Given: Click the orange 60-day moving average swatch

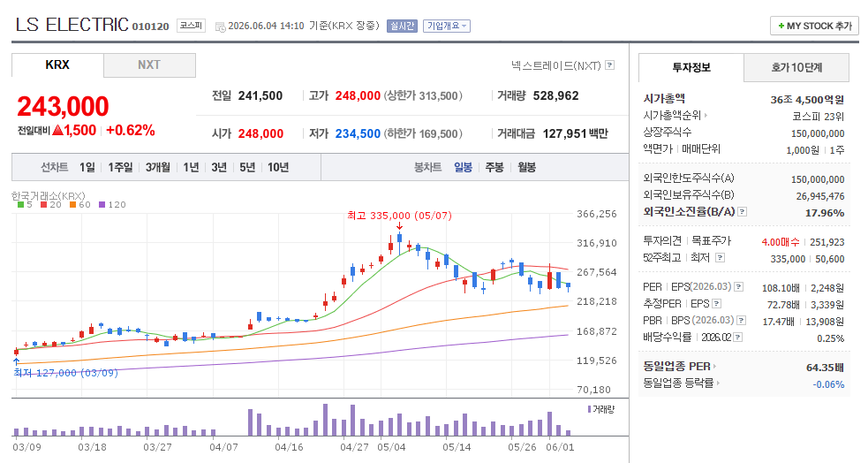Looking at the screenshot, I should coord(72,204).
